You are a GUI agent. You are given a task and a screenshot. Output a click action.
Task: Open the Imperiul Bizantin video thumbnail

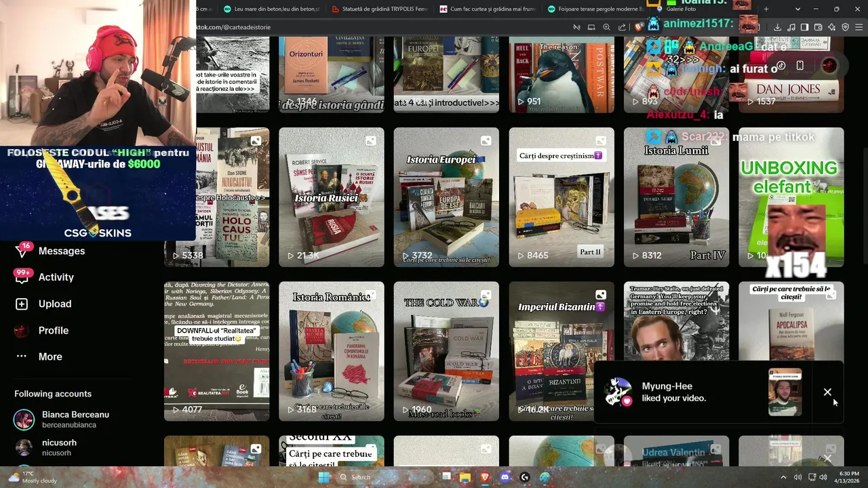tap(561, 351)
